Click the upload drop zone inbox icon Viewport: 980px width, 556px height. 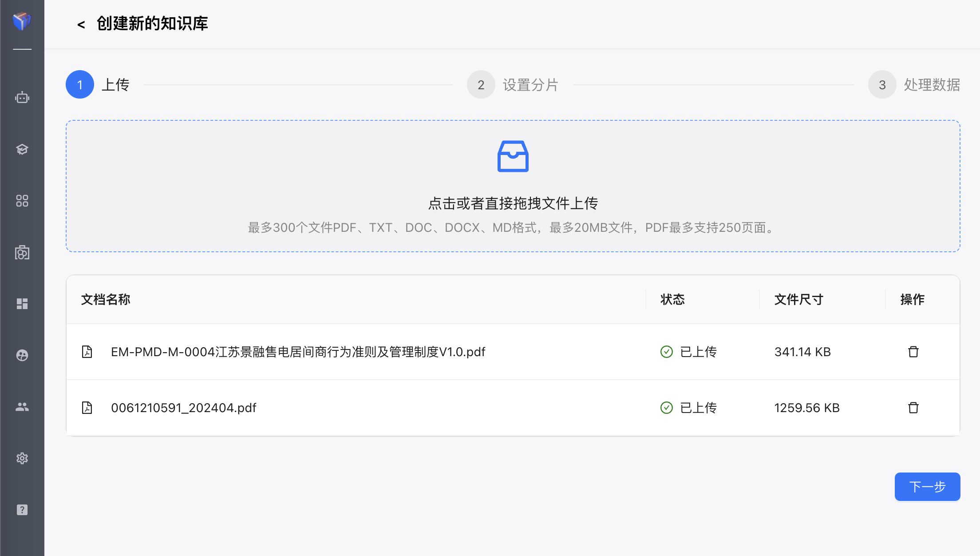pos(513,156)
